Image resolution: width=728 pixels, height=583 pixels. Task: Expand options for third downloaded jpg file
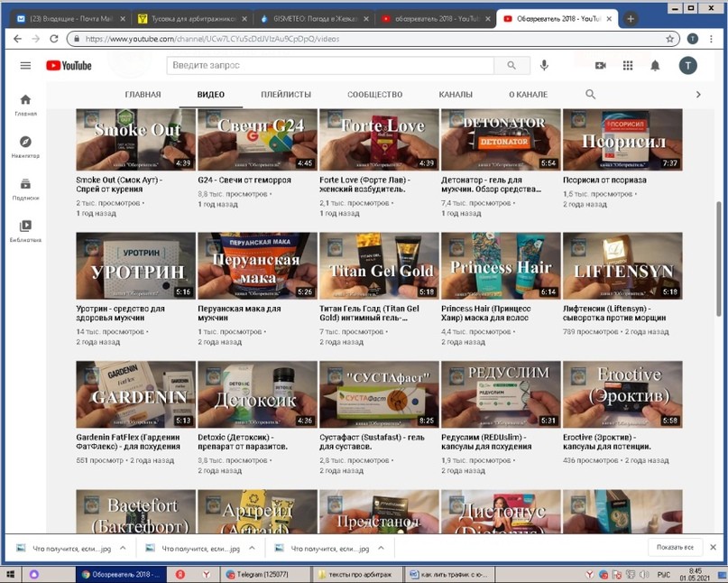pyautogui.click(x=381, y=548)
